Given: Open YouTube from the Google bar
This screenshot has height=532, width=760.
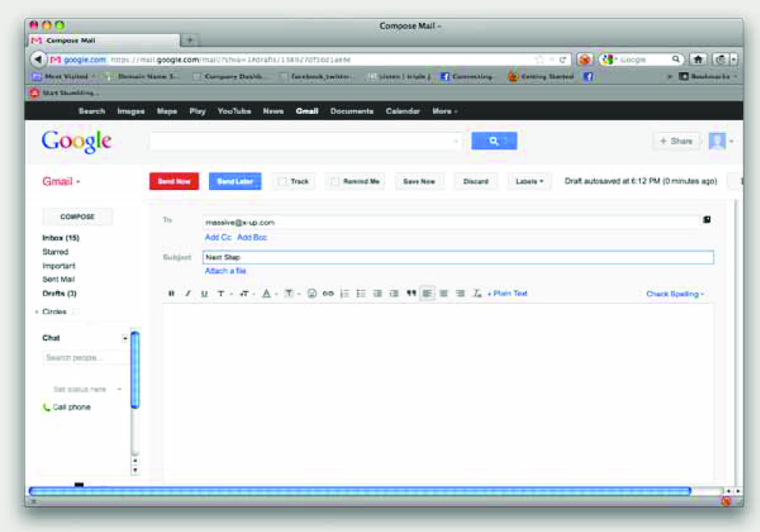Looking at the screenshot, I should tap(234, 111).
